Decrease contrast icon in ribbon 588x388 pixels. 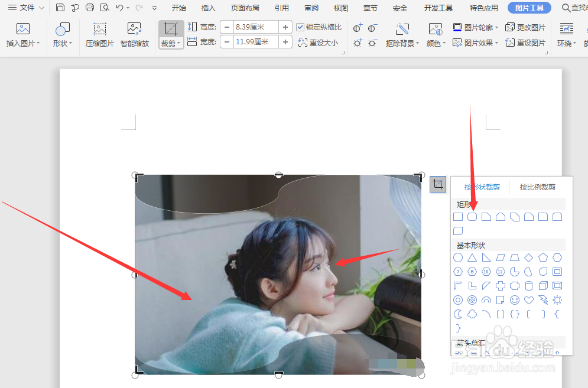pos(372,28)
